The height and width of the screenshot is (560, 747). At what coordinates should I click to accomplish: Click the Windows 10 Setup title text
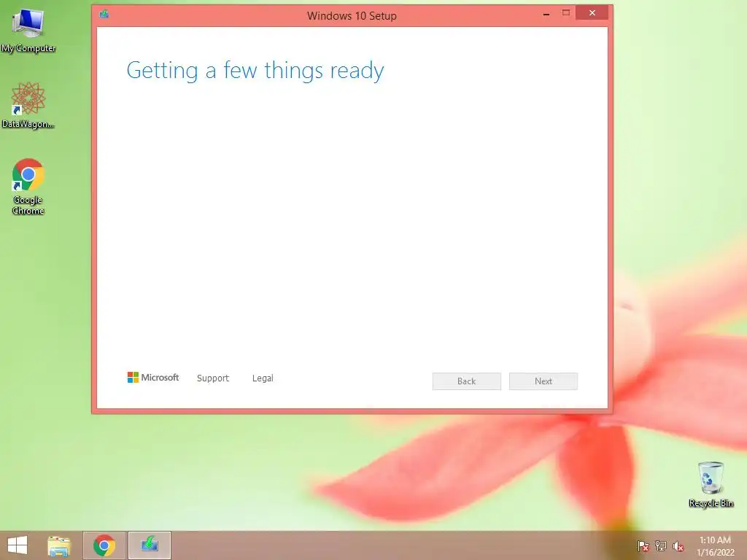point(352,16)
